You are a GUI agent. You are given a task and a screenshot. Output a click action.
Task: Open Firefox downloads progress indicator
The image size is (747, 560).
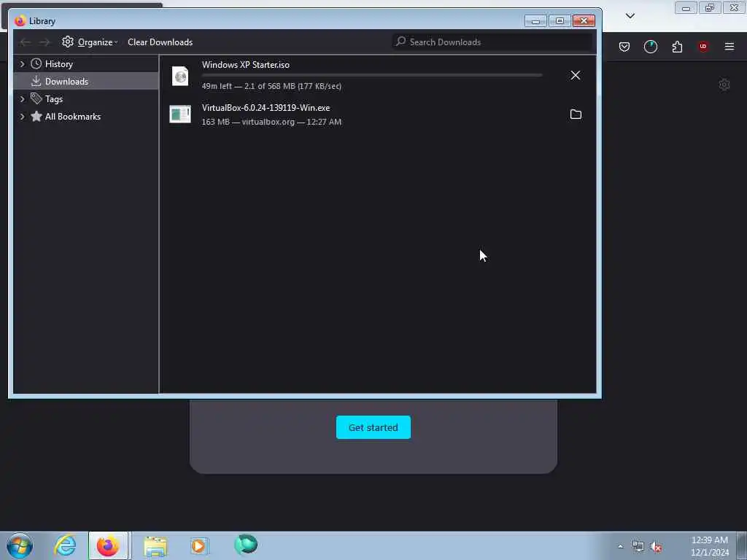click(650, 47)
